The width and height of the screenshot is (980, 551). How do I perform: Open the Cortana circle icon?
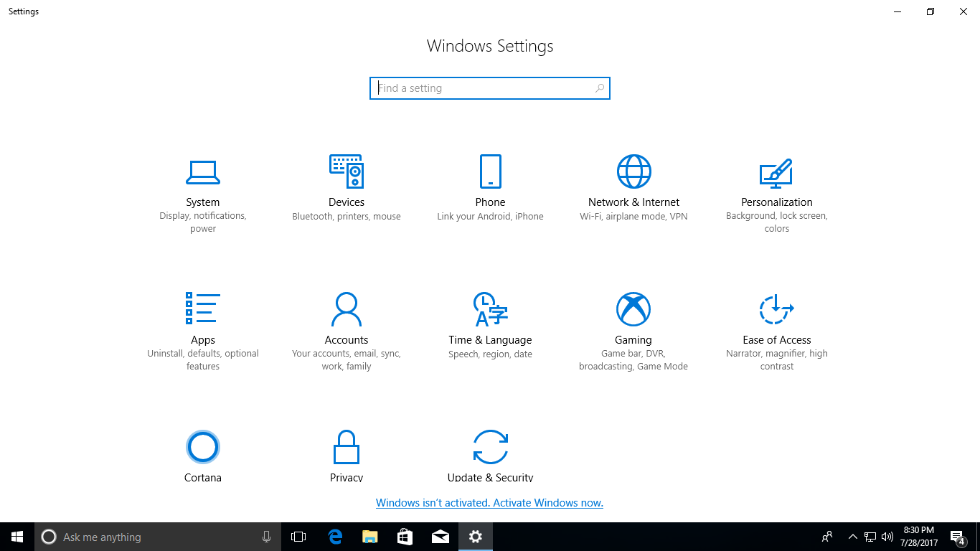point(203,447)
